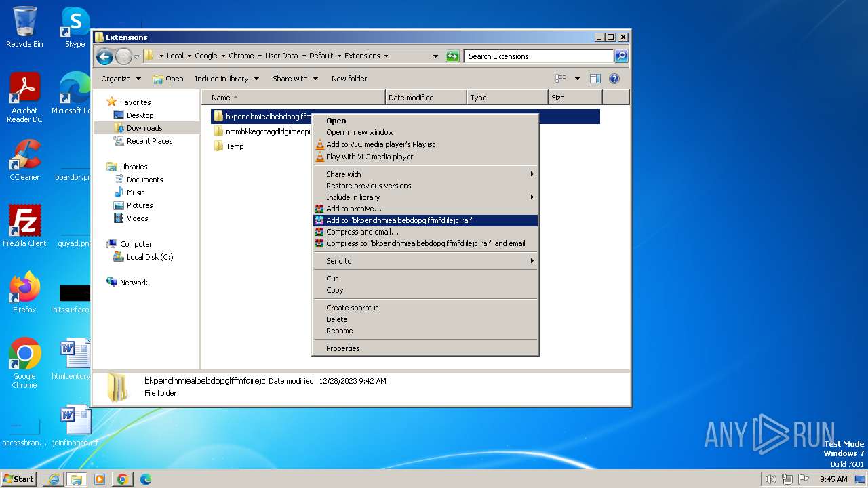Choose Restore previous versions

click(x=425, y=186)
